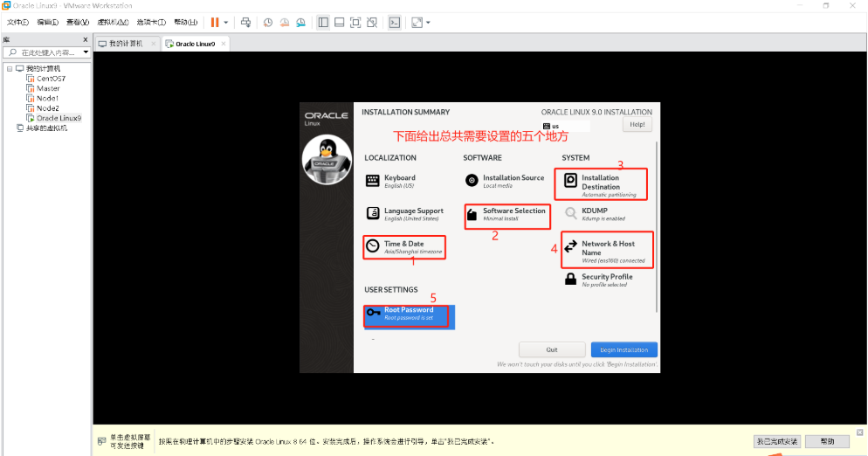The image size is (868, 456).
Task: Close the yellow install hint bar
Action: coord(859,432)
